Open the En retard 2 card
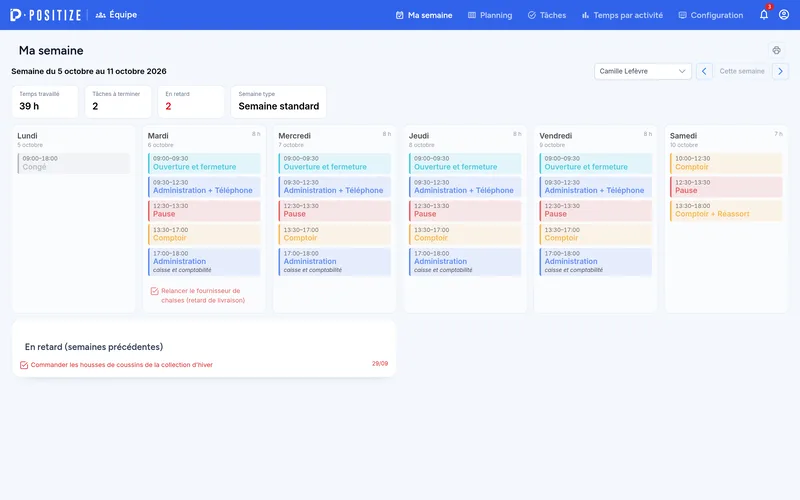The width and height of the screenshot is (800, 500). point(191,102)
